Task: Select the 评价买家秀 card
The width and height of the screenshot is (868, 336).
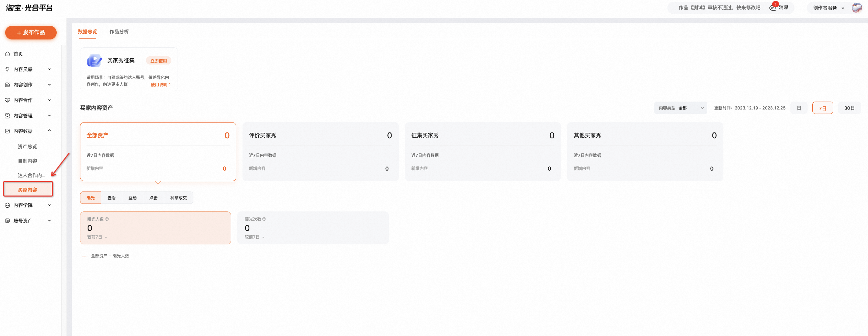Action: [x=320, y=152]
